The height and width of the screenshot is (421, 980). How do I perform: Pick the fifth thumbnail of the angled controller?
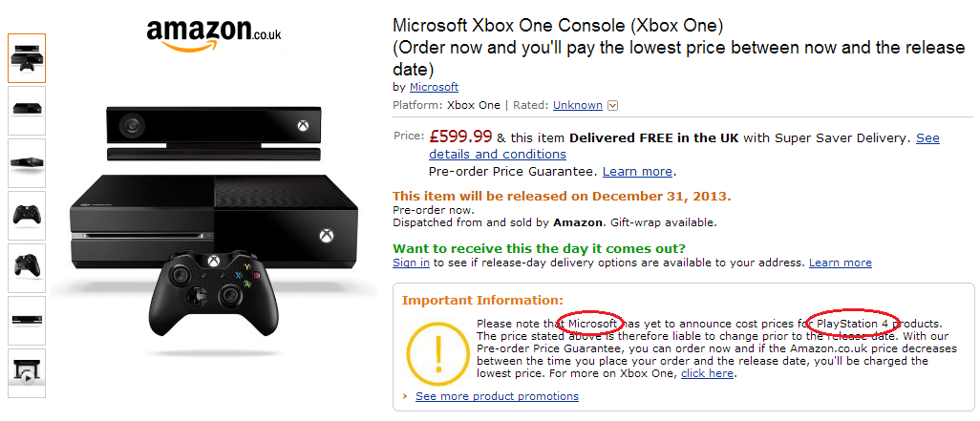[27, 267]
